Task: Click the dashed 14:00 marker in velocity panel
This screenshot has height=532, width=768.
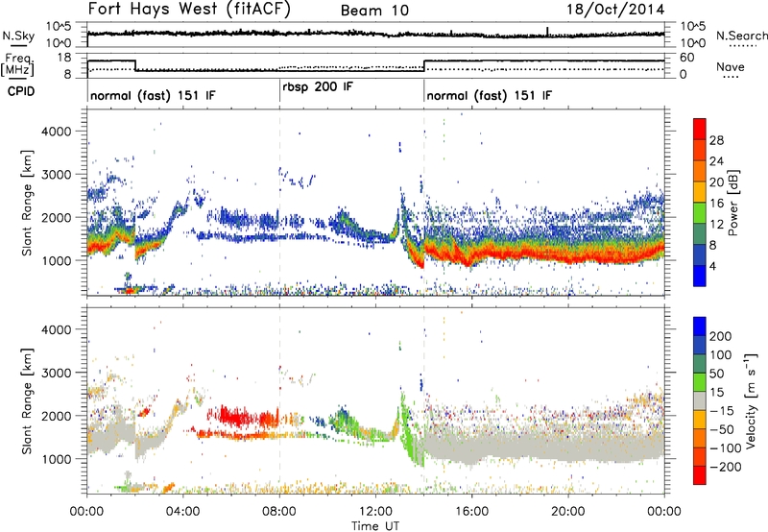Action: tap(424, 400)
